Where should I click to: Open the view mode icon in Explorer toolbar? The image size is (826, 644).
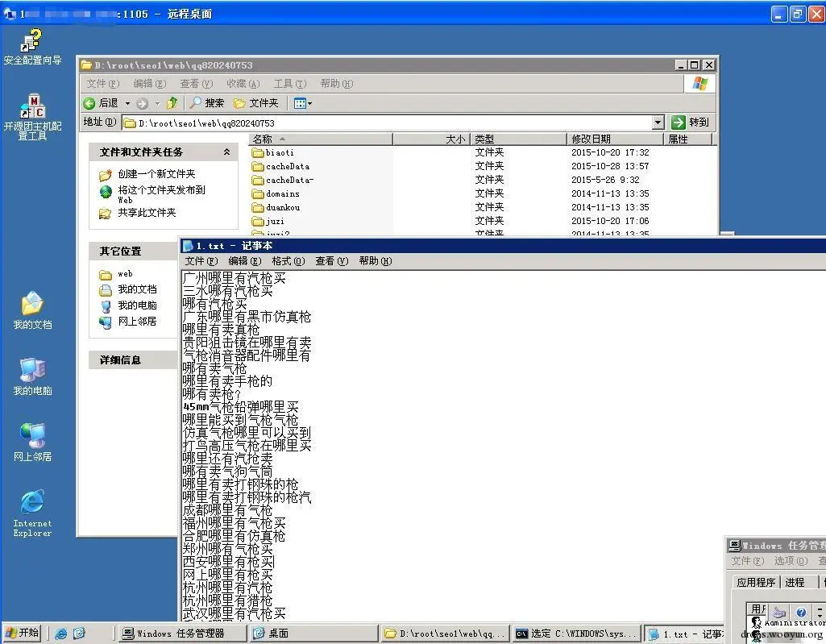pyautogui.click(x=300, y=103)
